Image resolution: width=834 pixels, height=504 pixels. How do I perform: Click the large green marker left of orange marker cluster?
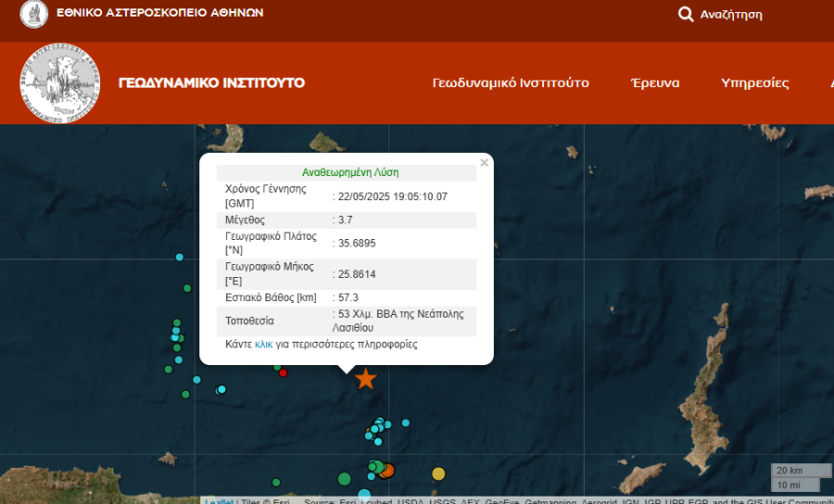345,479
